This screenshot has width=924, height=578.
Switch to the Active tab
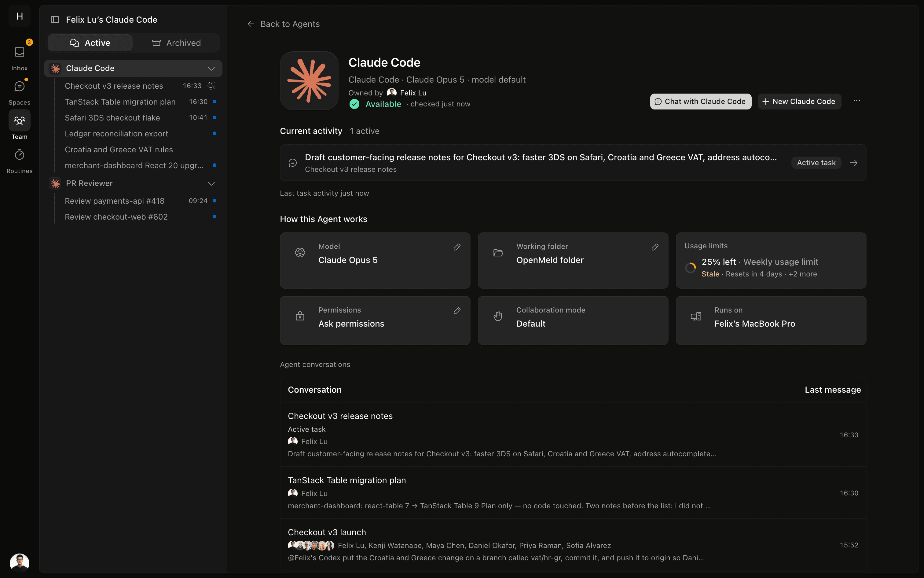[x=90, y=43]
